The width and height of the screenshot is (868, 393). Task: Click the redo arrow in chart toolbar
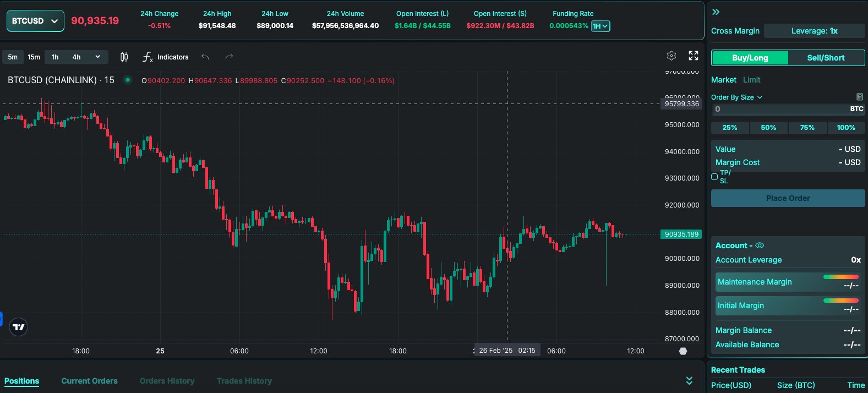pos(229,57)
